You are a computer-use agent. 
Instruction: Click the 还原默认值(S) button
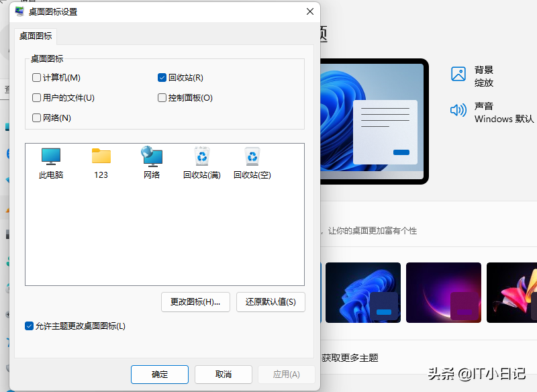[x=271, y=302]
